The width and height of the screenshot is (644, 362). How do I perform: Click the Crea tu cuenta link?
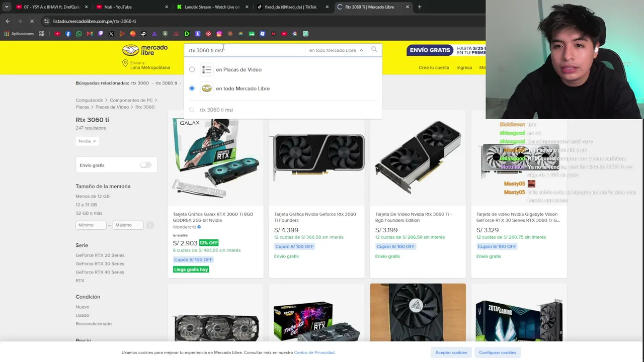(x=434, y=67)
